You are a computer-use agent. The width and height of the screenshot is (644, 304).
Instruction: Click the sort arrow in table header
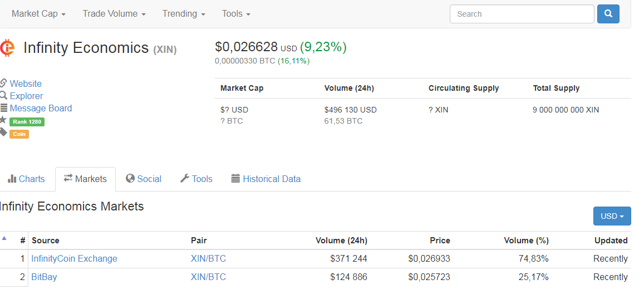[4, 238]
